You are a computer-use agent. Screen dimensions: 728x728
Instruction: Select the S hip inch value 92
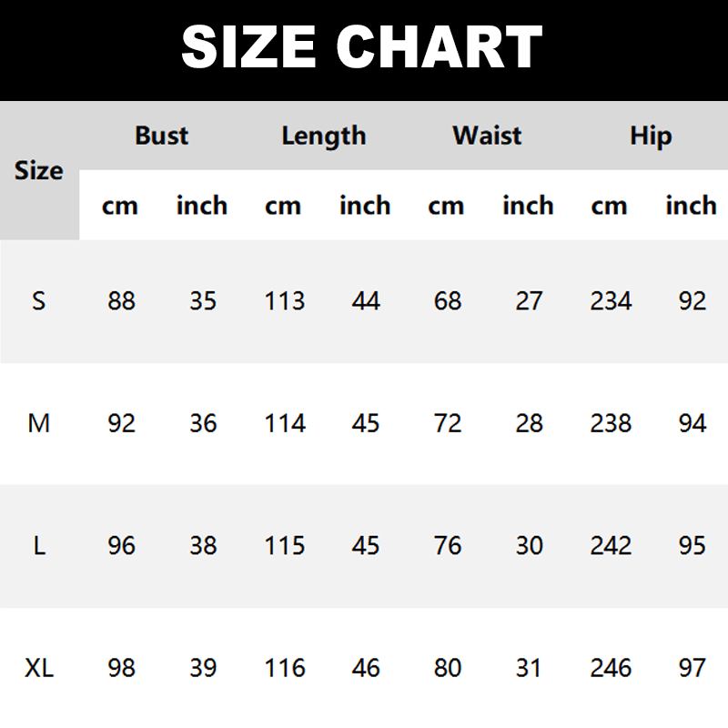[692, 301]
